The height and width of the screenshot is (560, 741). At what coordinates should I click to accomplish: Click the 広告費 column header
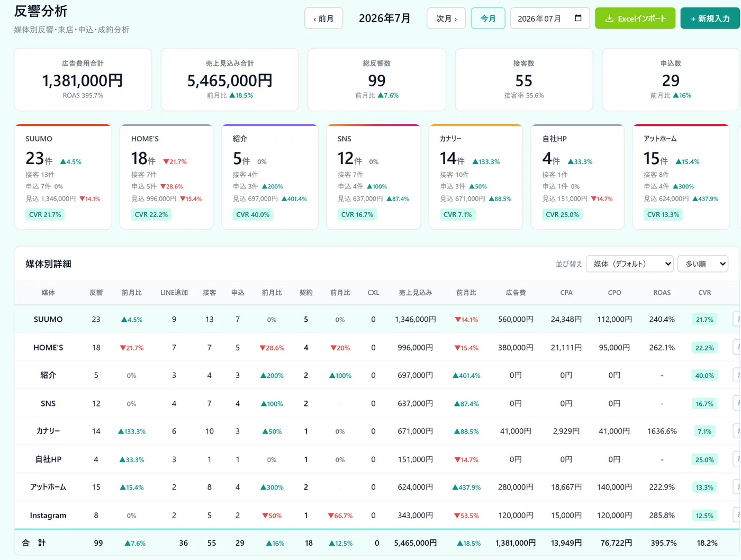516,293
